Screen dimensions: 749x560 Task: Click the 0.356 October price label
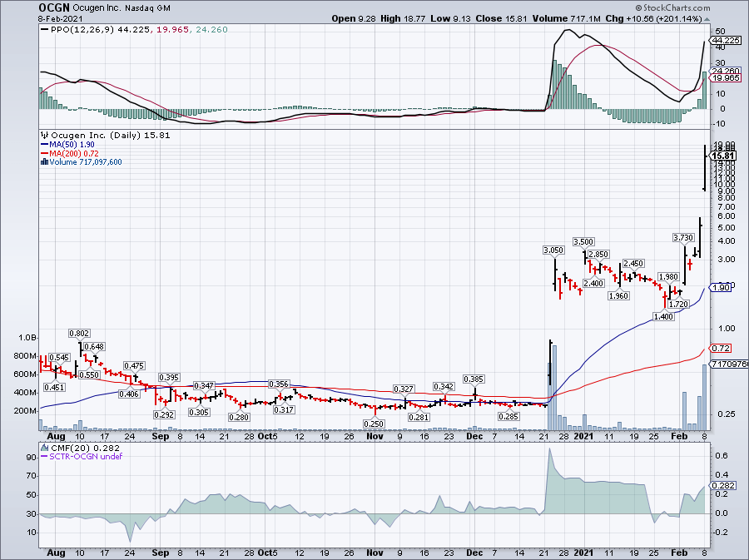coord(279,384)
